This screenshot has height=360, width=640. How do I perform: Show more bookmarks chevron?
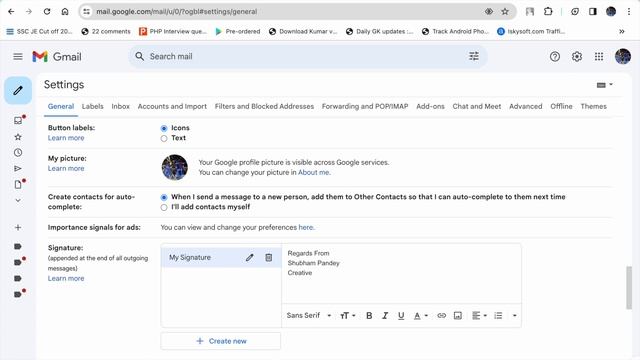pyautogui.click(x=622, y=31)
